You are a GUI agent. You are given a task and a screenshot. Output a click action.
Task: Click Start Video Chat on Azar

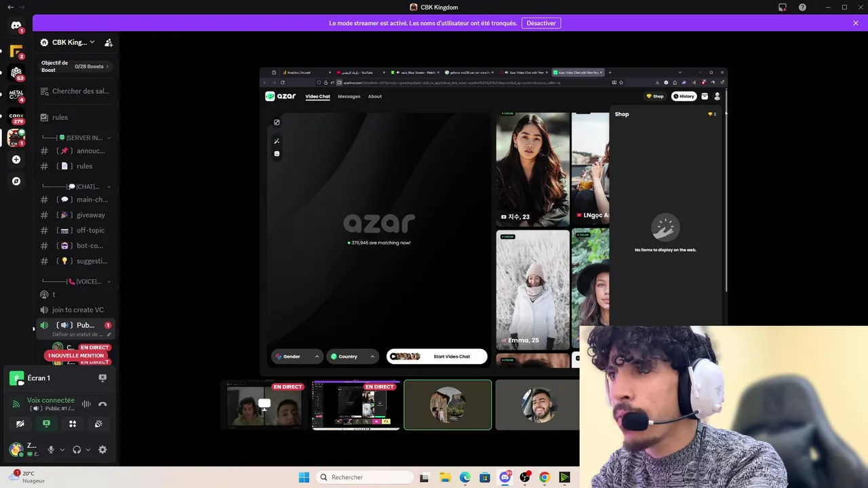click(x=437, y=357)
